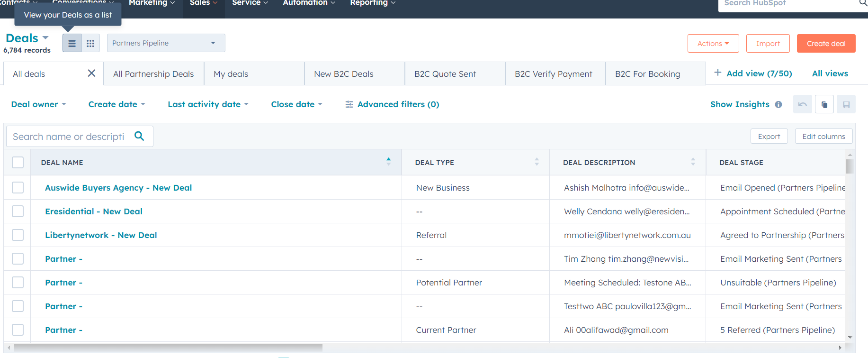Open the Actions dropdown button
The image size is (868, 358).
pyautogui.click(x=713, y=44)
